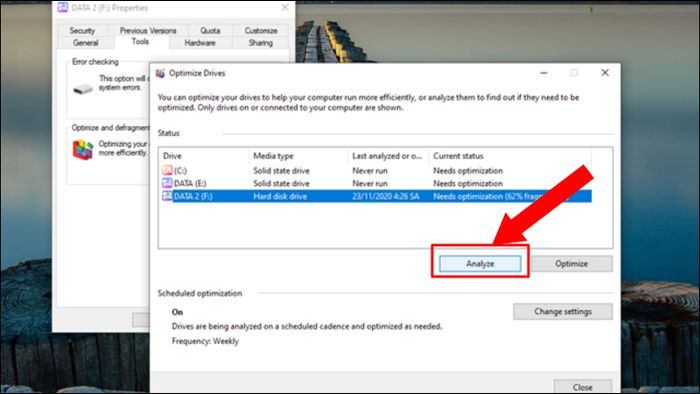
Task: Close the DATA 2 Properties window
Action: tap(285, 7)
